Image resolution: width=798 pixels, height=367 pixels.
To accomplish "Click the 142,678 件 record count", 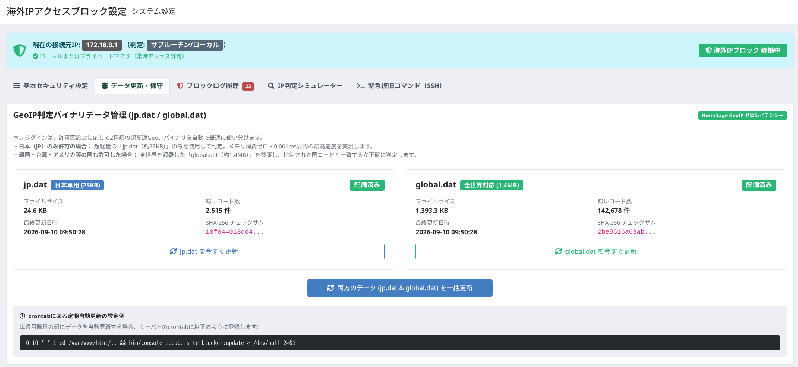I will point(614,210).
